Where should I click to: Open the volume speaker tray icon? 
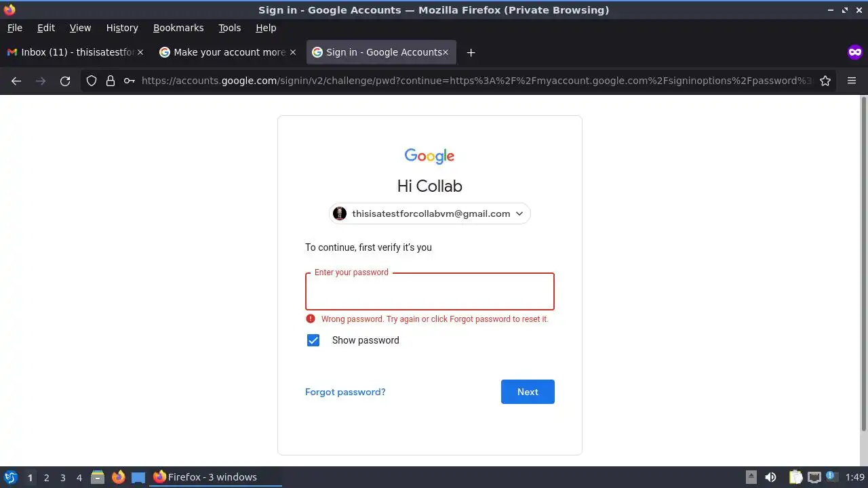[x=770, y=477]
